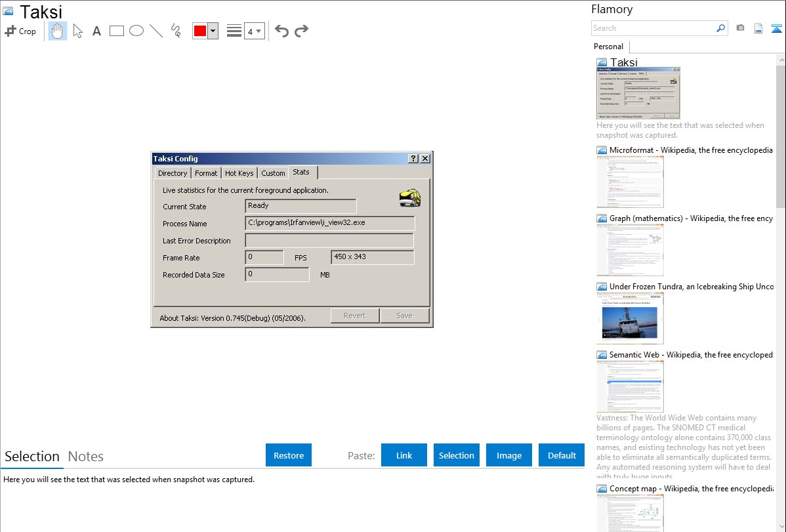This screenshot has height=532, width=786.
Task: Click the Current State field showing Ready
Action: coord(300,206)
